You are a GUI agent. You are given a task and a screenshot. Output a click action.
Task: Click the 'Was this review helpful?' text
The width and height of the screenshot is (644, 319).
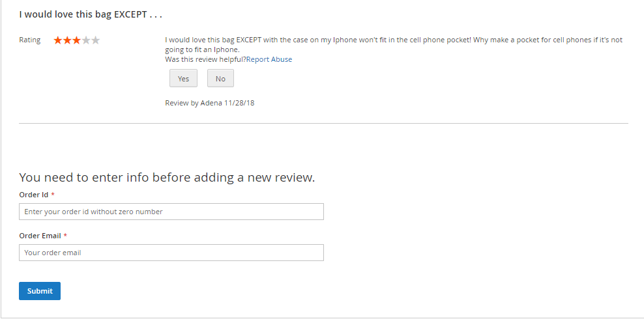tap(205, 59)
